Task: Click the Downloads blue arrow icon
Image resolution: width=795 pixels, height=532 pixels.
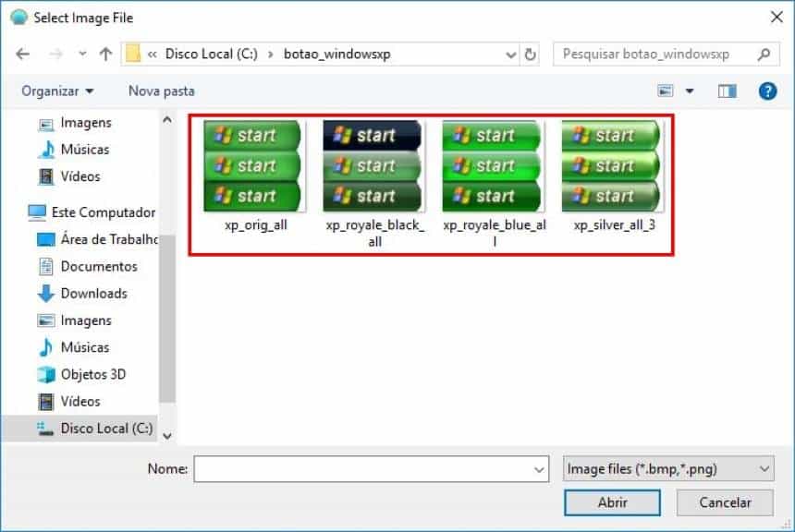Action: coord(46,294)
